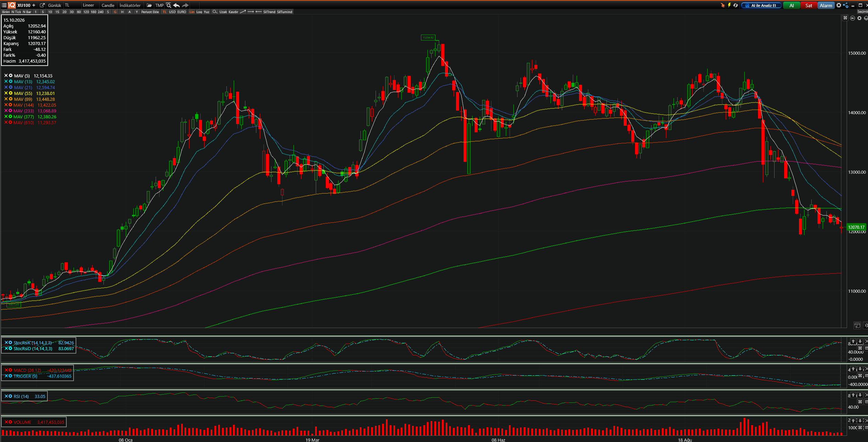Open the Candle chart type dropdown
This screenshot has height=442, width=868.
coord(108,5)
